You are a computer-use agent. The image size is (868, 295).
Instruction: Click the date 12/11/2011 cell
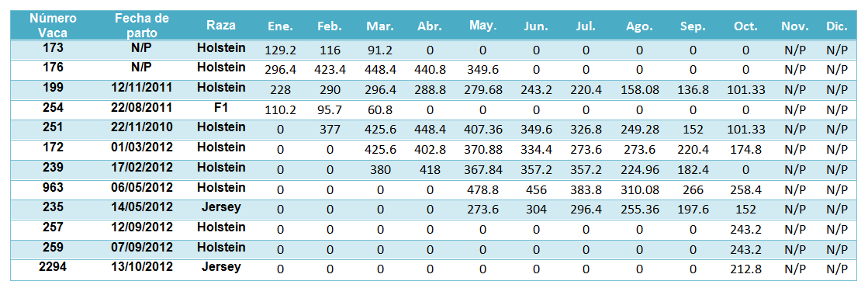(142, 88)
